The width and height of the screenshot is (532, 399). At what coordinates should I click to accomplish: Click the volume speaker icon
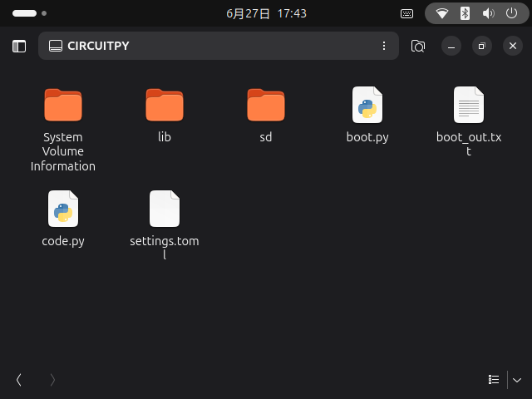[488, 13]
